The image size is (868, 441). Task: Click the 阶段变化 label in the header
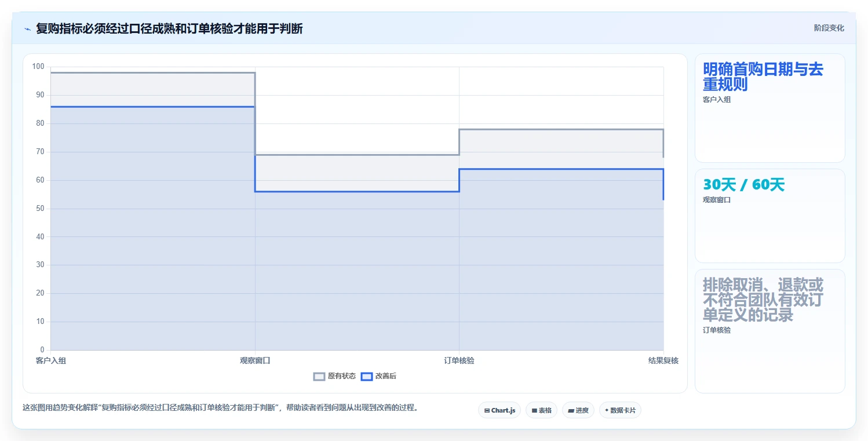[x=829, y=28]
